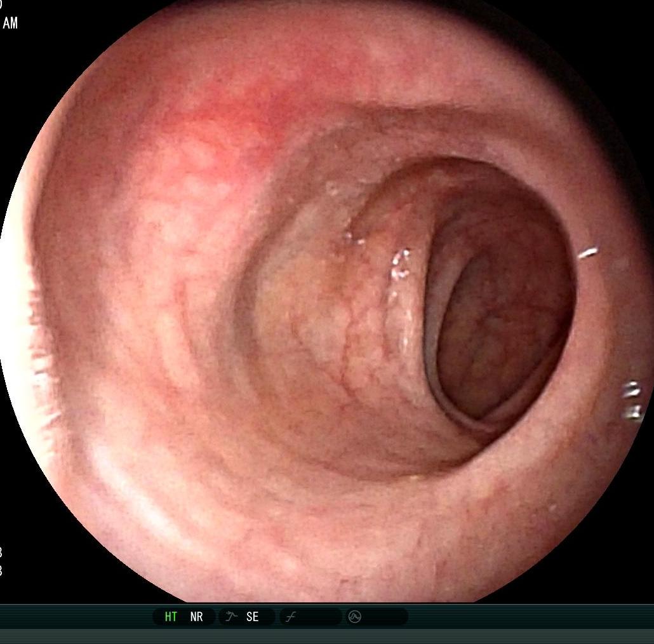Click the SE status label
The width and height of the screenshot is (654, 644).
pos(252,617)
